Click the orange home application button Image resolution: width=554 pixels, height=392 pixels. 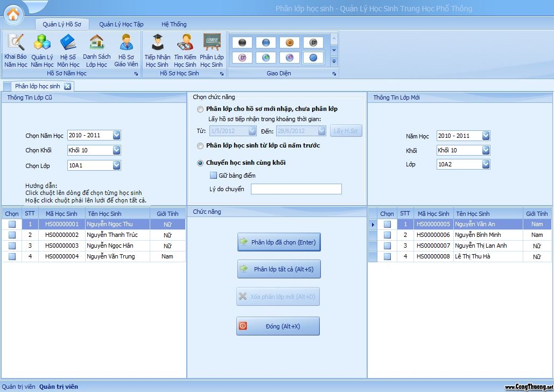tap(13, 14)
